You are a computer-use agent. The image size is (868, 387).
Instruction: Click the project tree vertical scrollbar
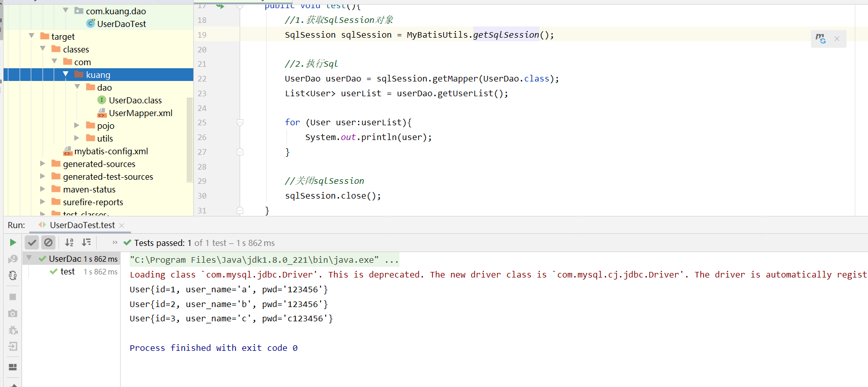coord(190,140)
